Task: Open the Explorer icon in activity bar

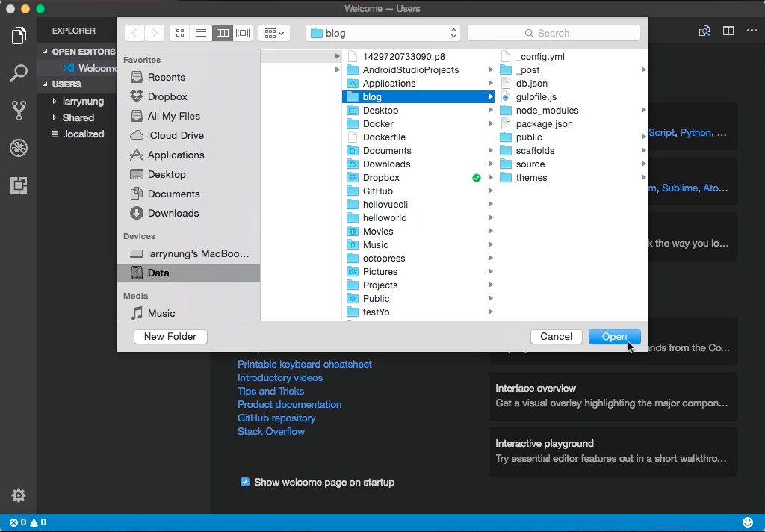Action: pos(19,36)
